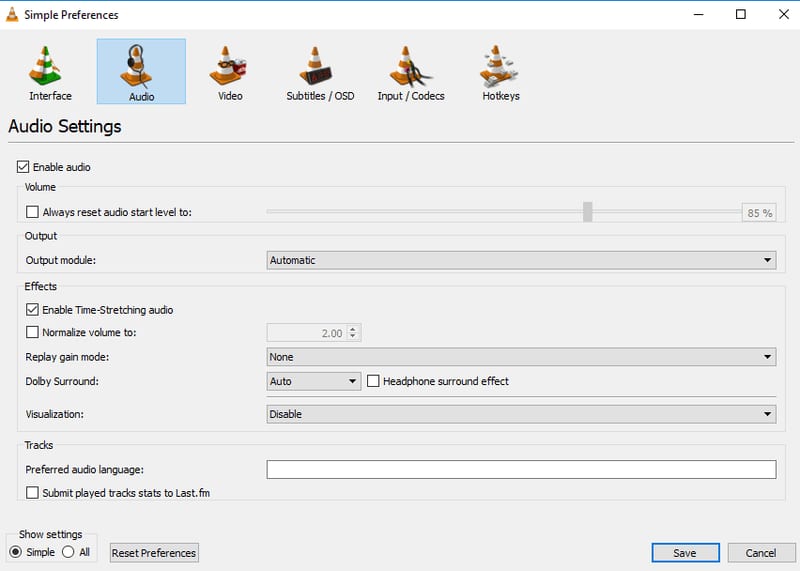Check Normalize volume to option
Screen dimensions: 800x571
point(32,332)
